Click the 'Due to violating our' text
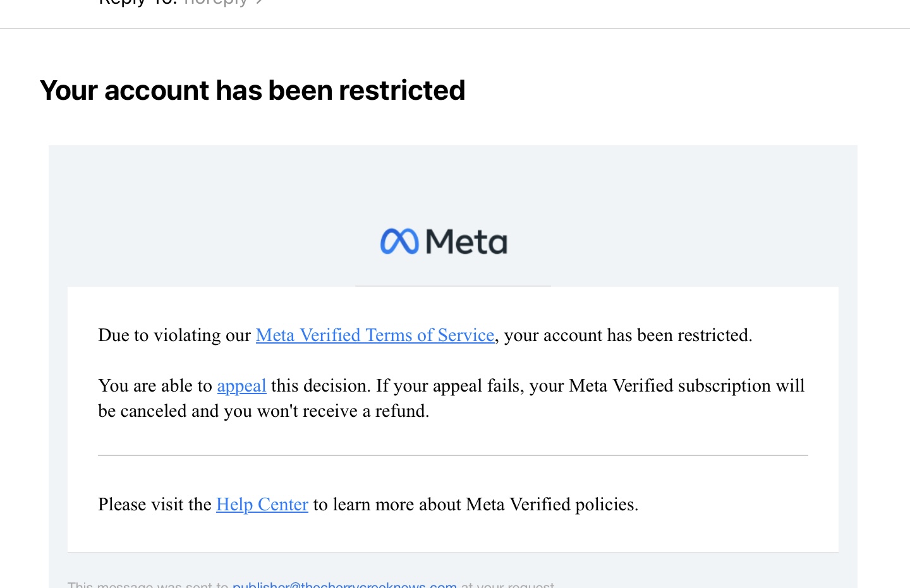The image size is (910, 588). (174, 335)
